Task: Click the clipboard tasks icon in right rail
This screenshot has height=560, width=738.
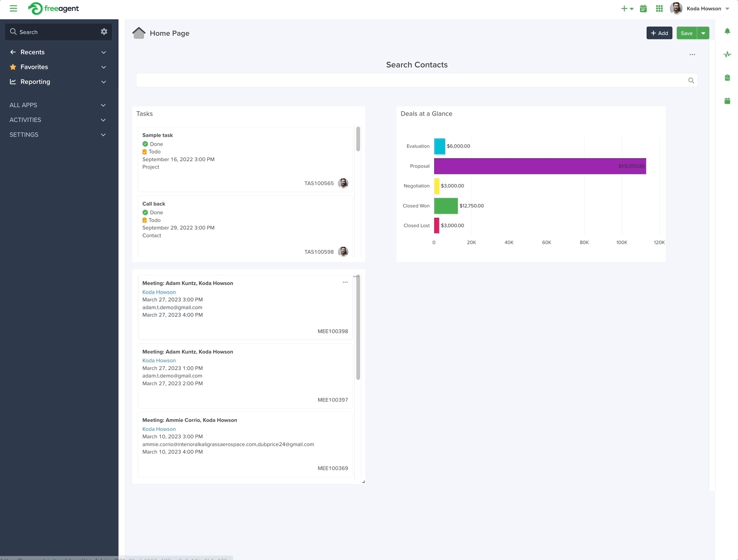Action: coord(727,78)
